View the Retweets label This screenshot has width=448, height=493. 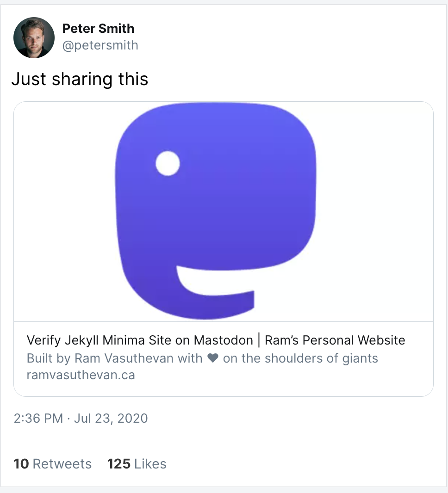62,464
